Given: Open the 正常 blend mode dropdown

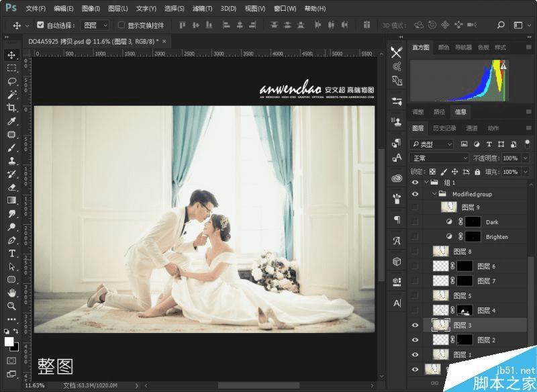Looking at the screenshot, I should (x=439, y=158).
